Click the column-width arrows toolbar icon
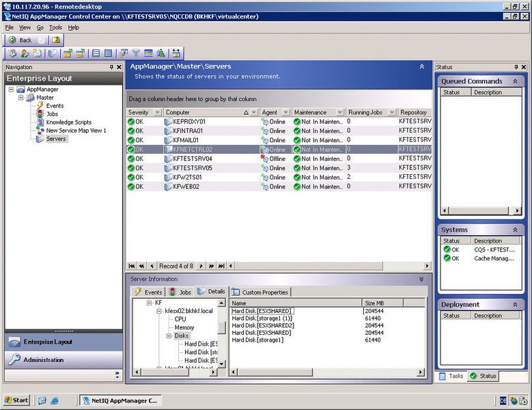Image resolution: width=532 pixels, height=410 pixels. [176, 53]
